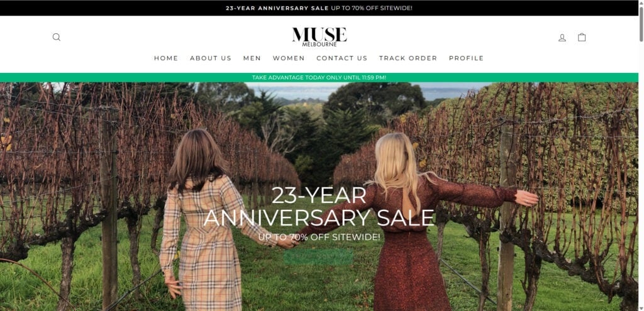Open the search magnifier icon
The image size is (644, 311).
click(56, 37)
